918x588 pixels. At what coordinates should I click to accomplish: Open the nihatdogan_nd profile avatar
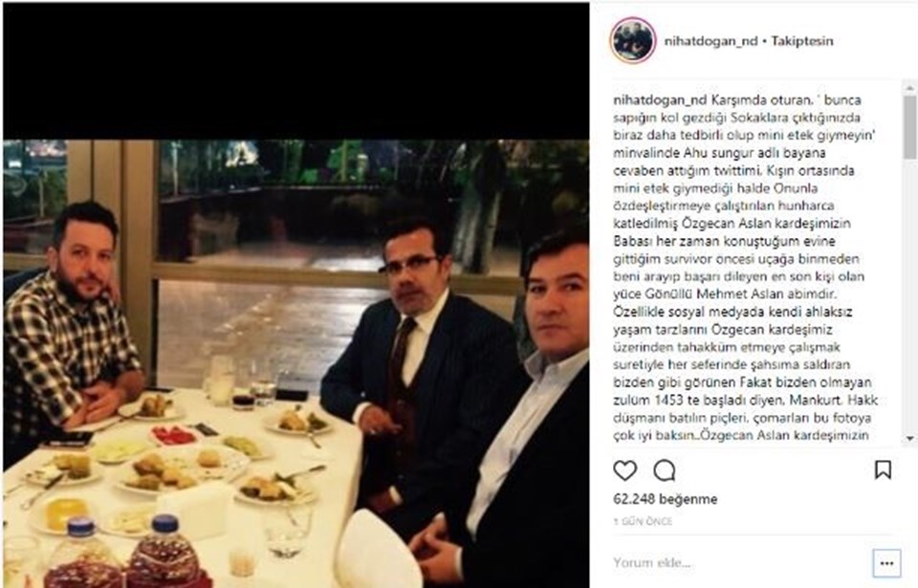632,40
